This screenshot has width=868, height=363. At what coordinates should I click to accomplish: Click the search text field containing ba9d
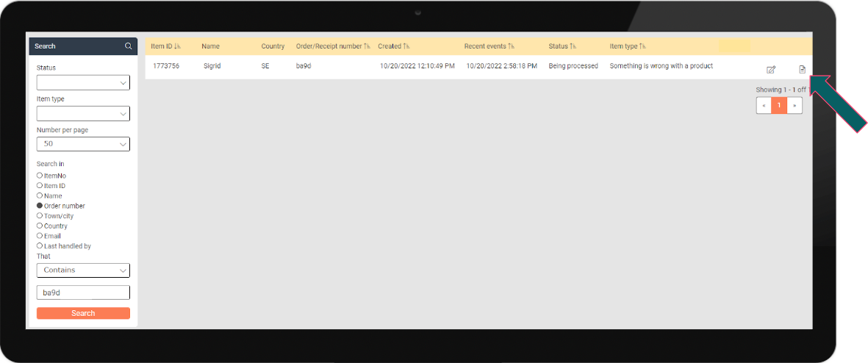[83, 292]
